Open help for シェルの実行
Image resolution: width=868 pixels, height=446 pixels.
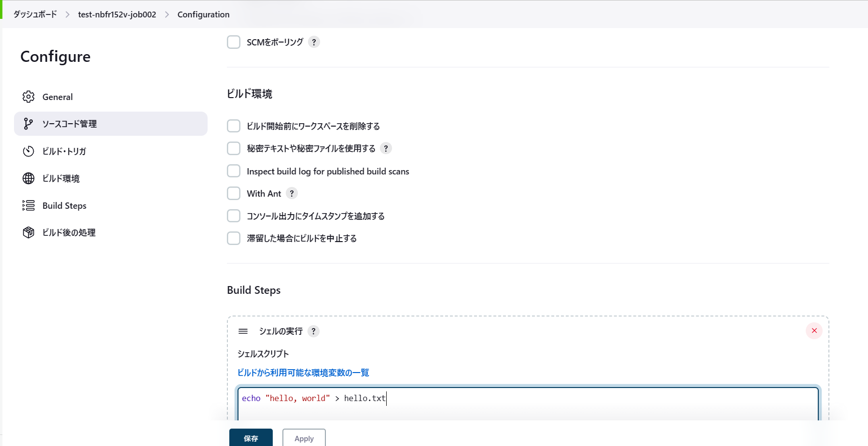click(313, 331)
